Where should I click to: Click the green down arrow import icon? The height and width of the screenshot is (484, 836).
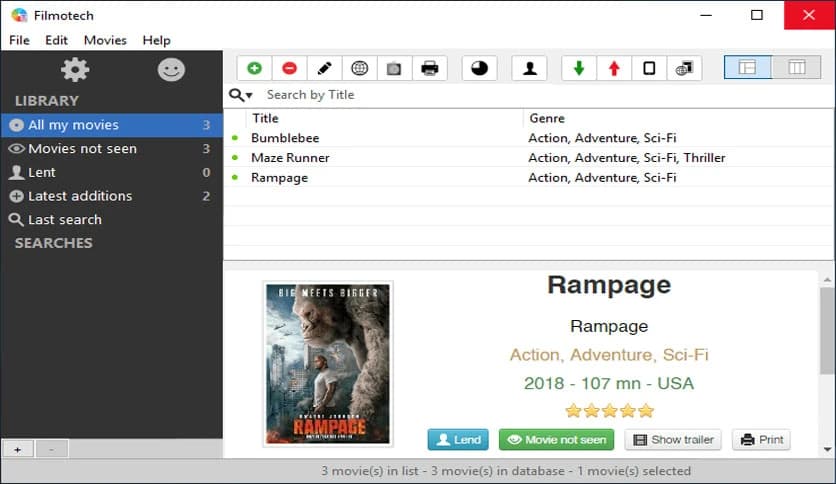tap(579, 68)
